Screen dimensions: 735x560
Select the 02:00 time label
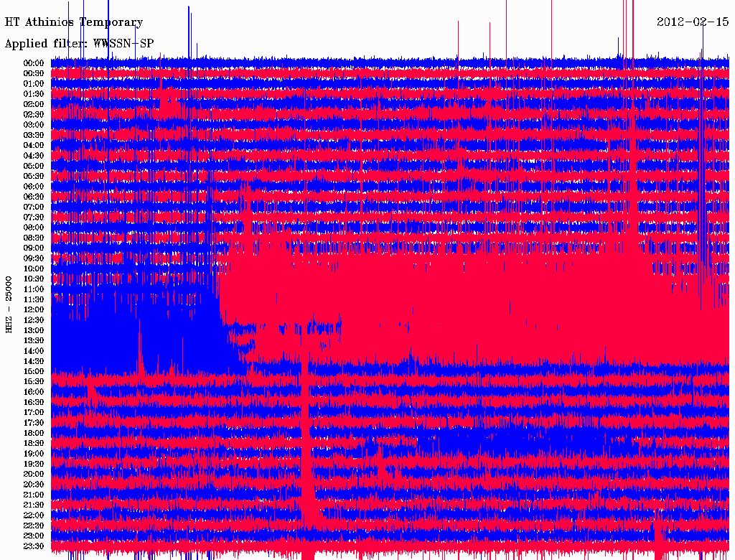34,105
